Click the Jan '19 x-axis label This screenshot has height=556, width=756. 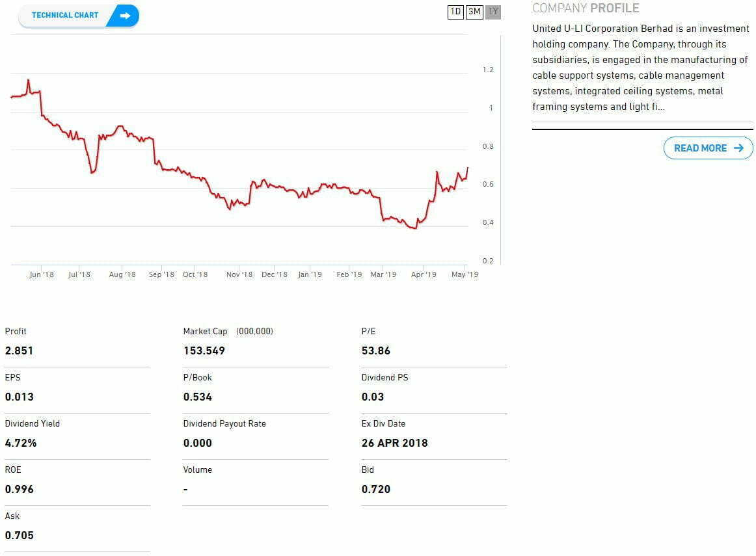pyautogui.click(x=310, y=274)
